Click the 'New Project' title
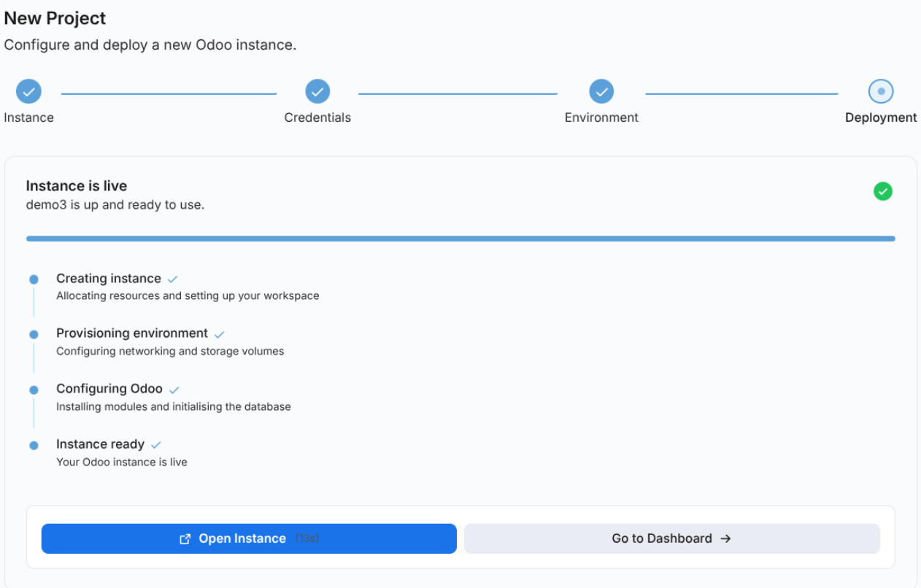 55,18
